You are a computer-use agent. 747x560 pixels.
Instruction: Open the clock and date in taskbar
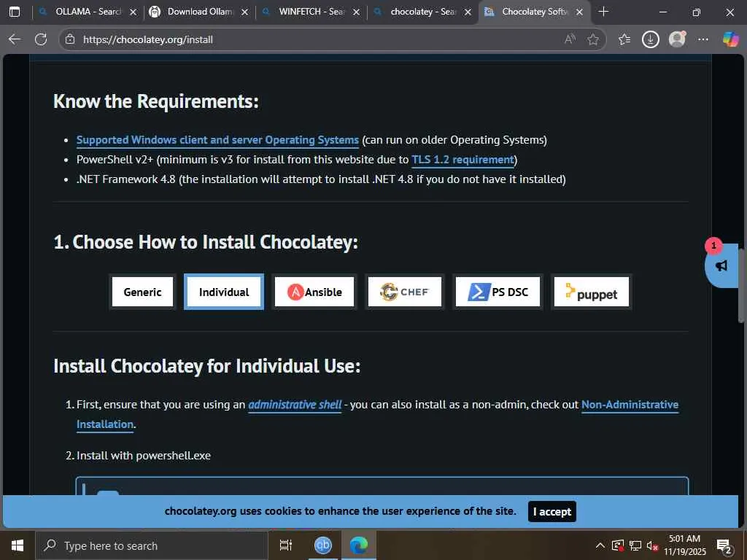[x=684, y=545]
